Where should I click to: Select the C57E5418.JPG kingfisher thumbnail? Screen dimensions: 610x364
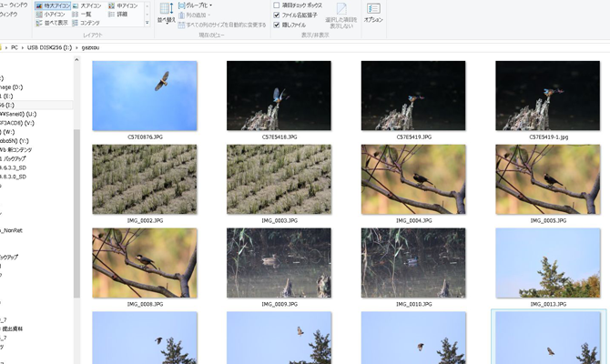coord(279,96)
